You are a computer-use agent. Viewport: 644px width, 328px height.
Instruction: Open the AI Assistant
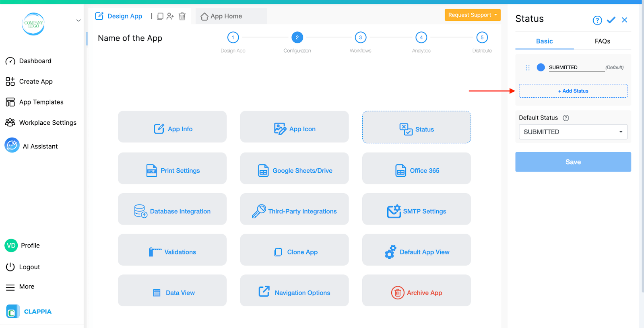pos(31,146)
